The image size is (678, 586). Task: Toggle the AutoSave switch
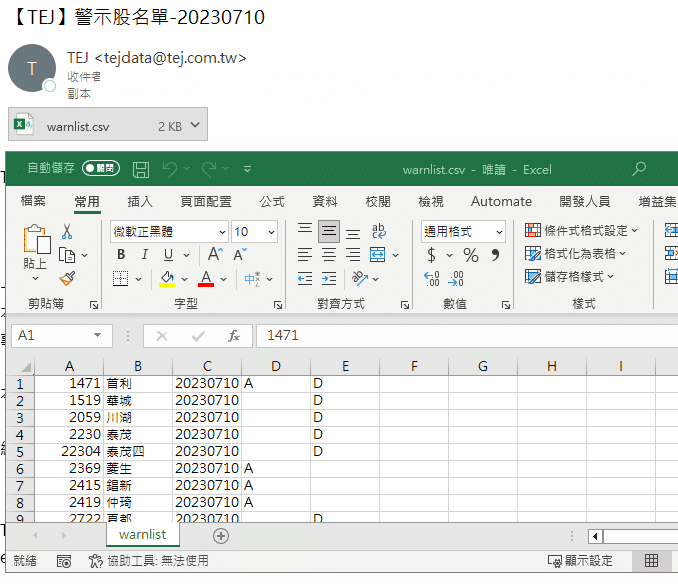(x=100, y=169)
